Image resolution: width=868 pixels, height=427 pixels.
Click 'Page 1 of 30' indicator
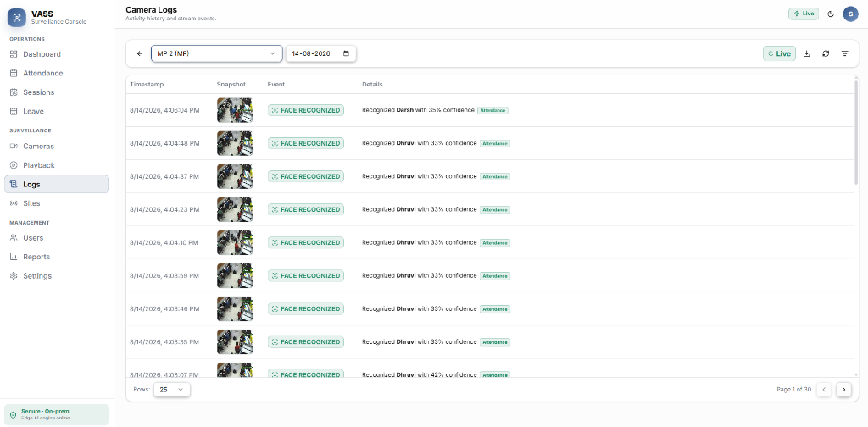[793, 390]
